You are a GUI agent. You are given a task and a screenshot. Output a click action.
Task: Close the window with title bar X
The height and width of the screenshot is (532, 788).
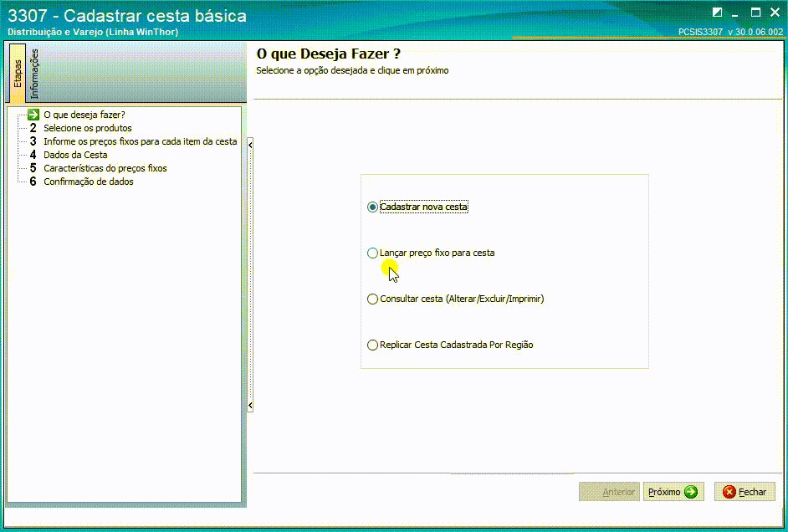pos(775,12)
